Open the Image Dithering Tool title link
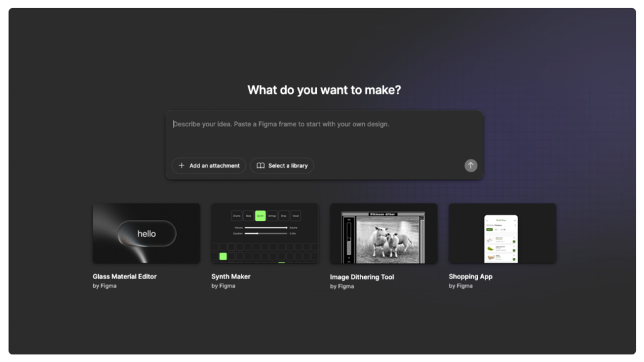The height and width of the screenshot is (362, 644). [x=362, y=277]
